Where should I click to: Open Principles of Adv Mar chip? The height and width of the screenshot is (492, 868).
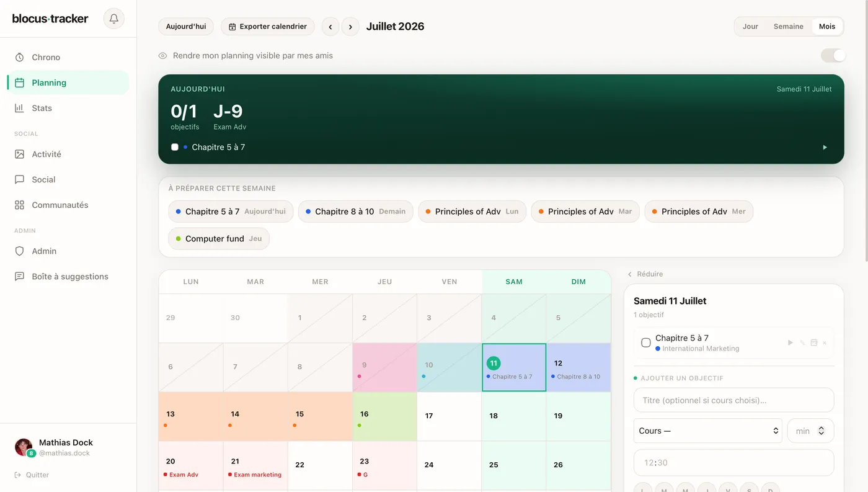(585, 212)
